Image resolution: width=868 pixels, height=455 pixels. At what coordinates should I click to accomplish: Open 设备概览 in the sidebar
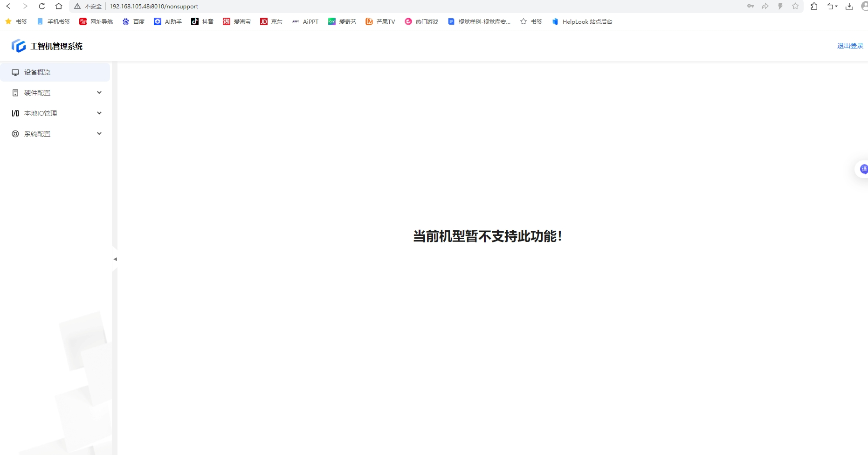37,72
